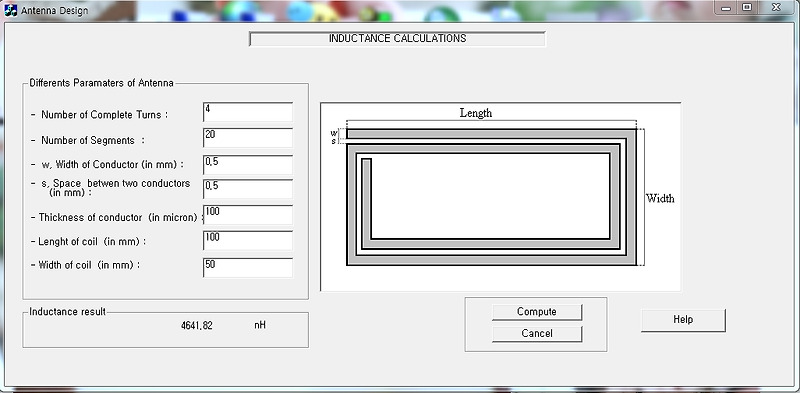This screenshot has height=393, width=800.
Task: Click the 'Differents Paramaters of Antenna' group title
Action: click(x=102, y=83)
